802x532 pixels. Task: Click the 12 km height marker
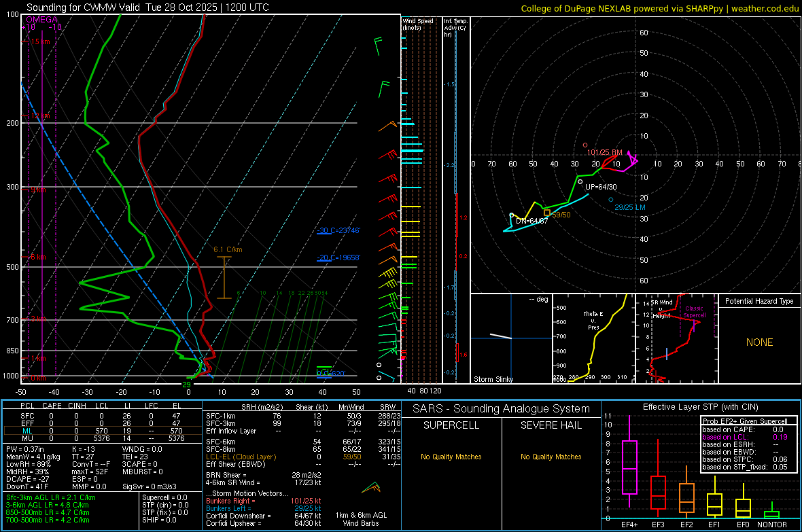point(40,116)
